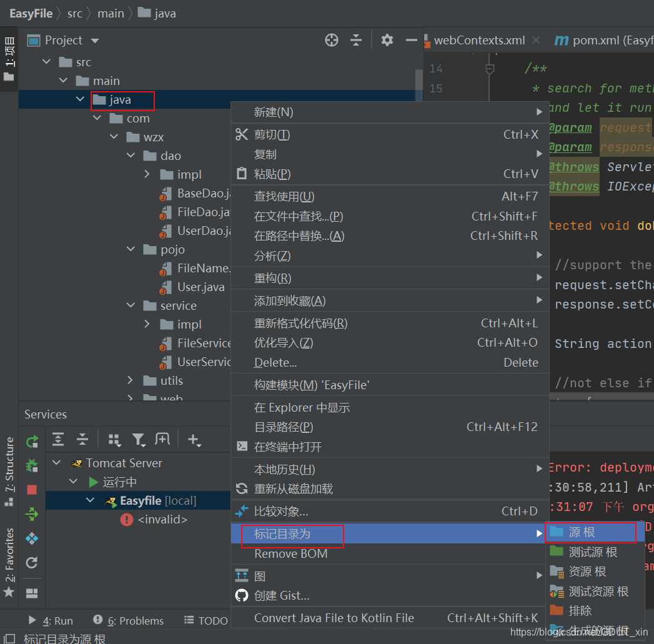Viewport: 654px width, 644px height.
Task: Click the locate/select opened file crosshair icon
Action: pyautogui.click(x=332, y=40)
